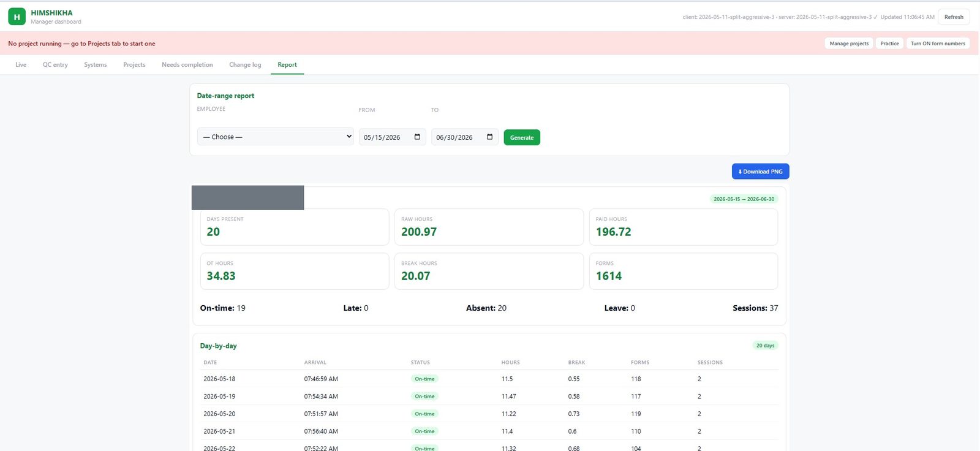Image resolution: width=980 pixels, height=451 pixels.
Task: Select the 2026-05-19 date cell
Action: [x=219, y=396]
